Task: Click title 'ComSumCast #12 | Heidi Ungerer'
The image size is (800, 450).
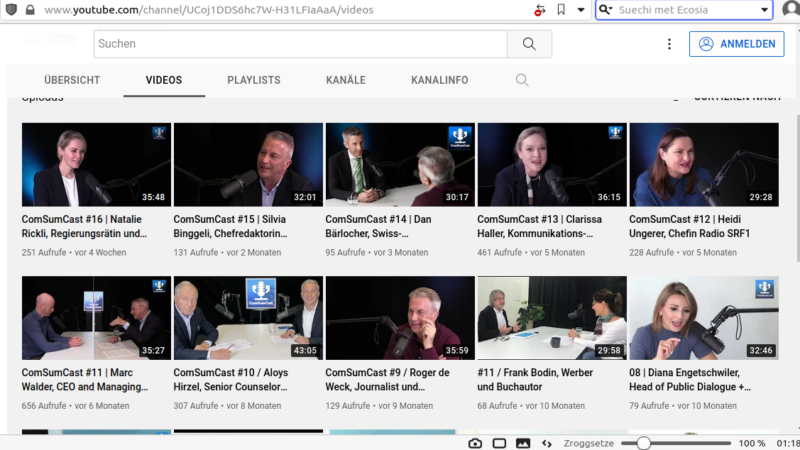Action: 689,226
